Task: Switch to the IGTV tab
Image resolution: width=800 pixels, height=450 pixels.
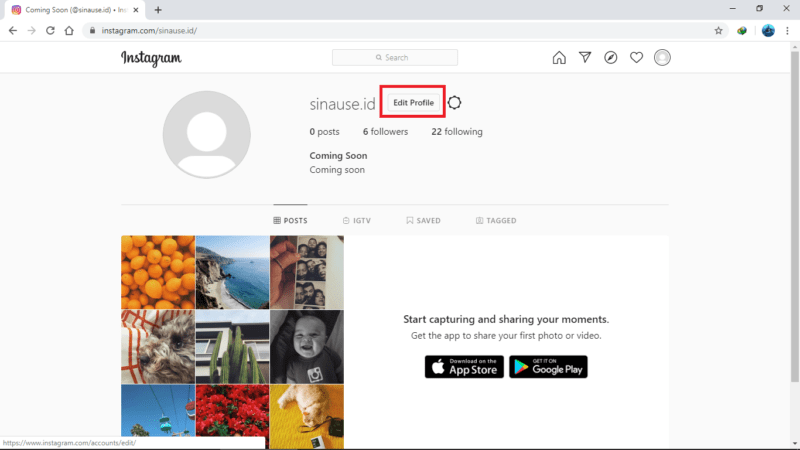Action: [x=357, y=220]
